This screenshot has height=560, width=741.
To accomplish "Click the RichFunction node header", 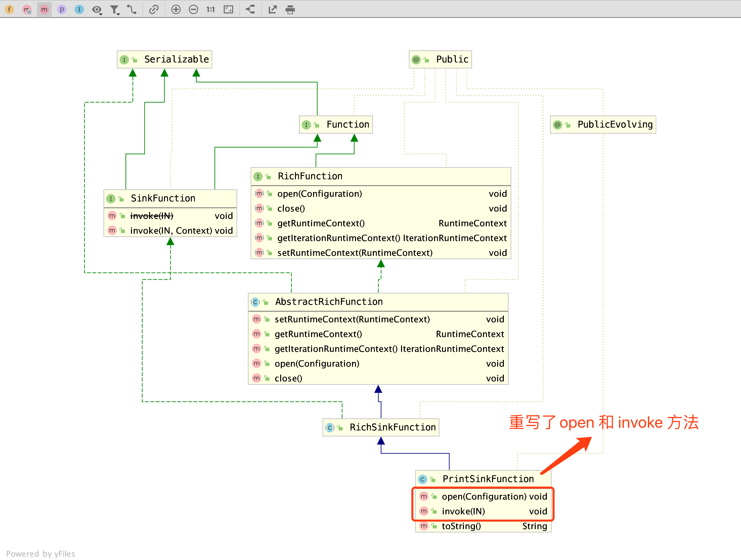I will [381, 176].
